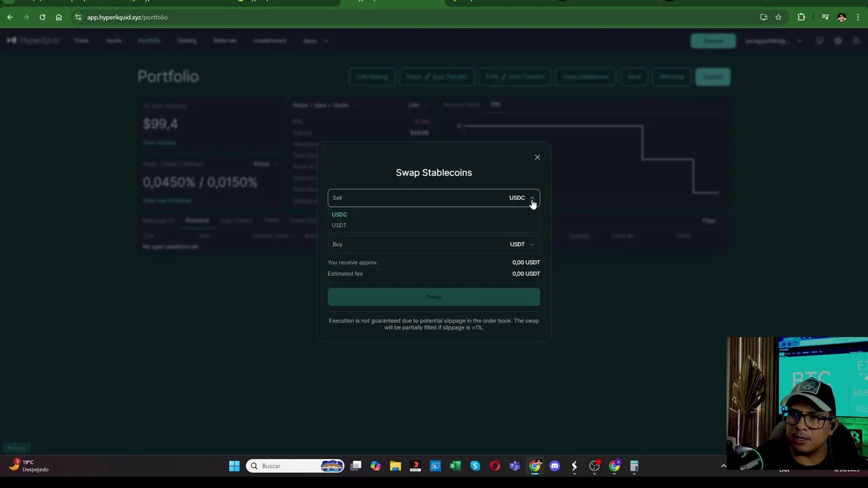Open the Windows Start menu

tap(234, 466)
